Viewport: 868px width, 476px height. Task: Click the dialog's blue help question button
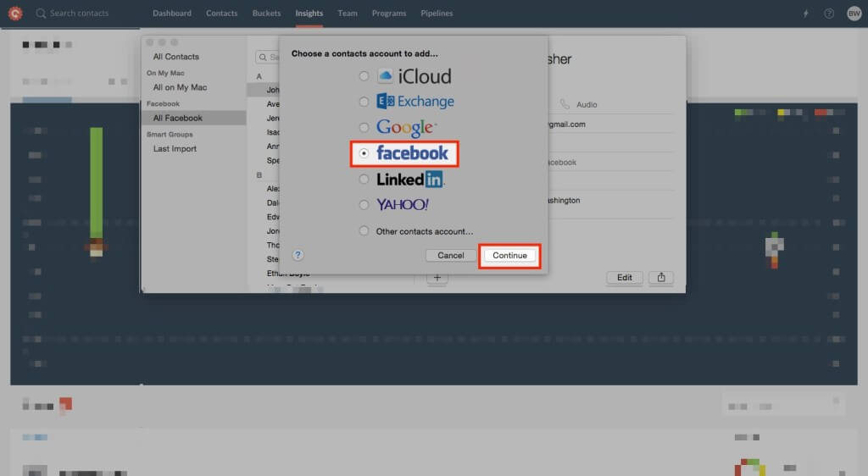coord(298,255)
